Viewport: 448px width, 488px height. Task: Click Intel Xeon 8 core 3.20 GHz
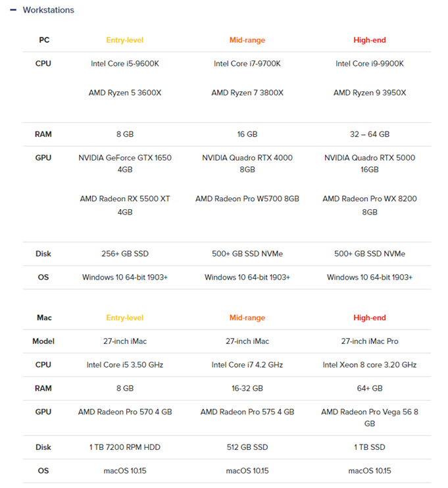[x=370, y=365]
